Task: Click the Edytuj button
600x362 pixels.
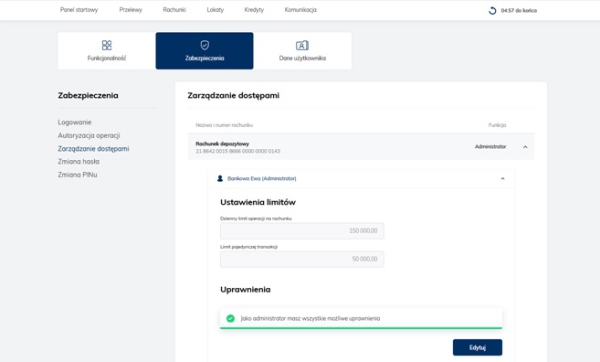Action: (x=478, y=347)
